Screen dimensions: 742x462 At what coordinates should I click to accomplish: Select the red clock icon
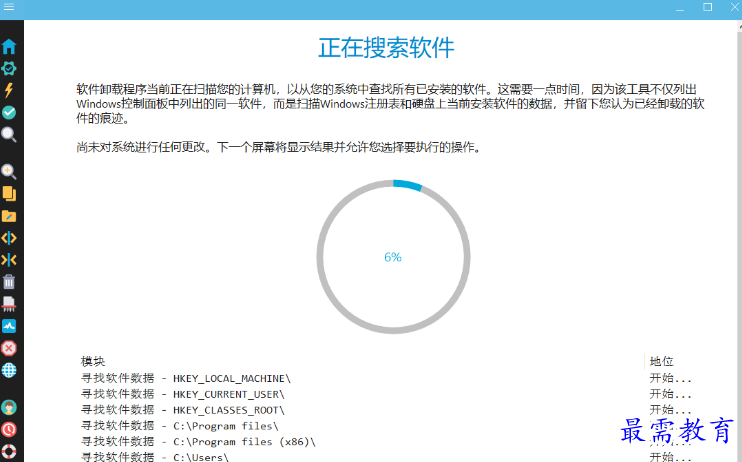9,429
